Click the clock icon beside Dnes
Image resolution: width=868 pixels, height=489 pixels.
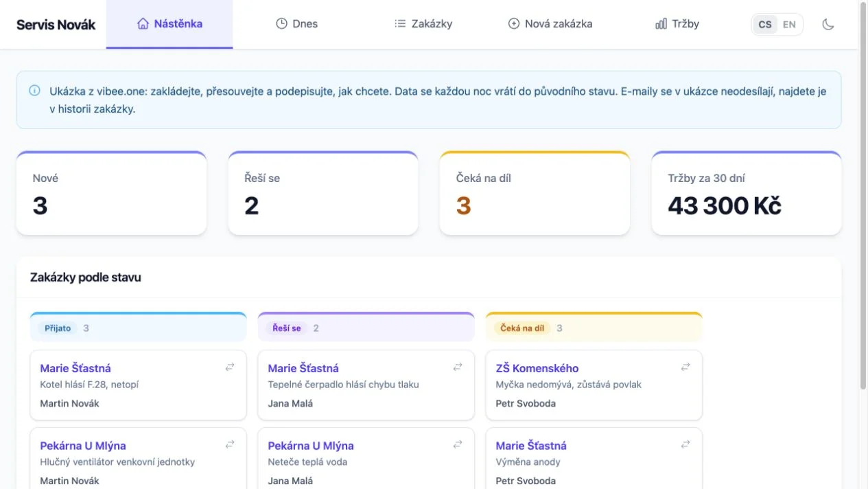pos(281,24)
